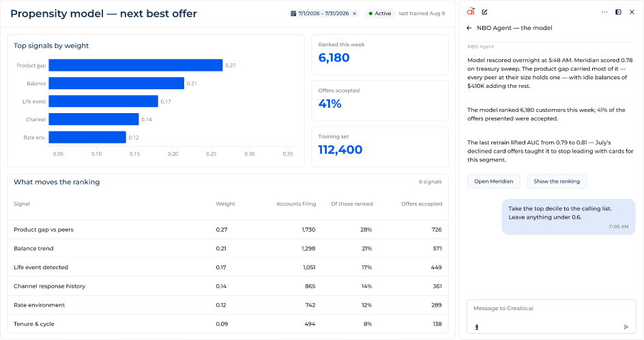
Task: Clear the date range filter with X
Action: [x=355, y=14]
